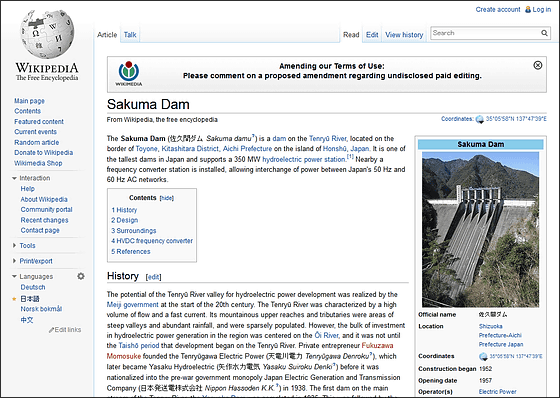Click the infobox coordinates globe icon
The height and width of the screenshot is (398, 560).
[483, 356]
